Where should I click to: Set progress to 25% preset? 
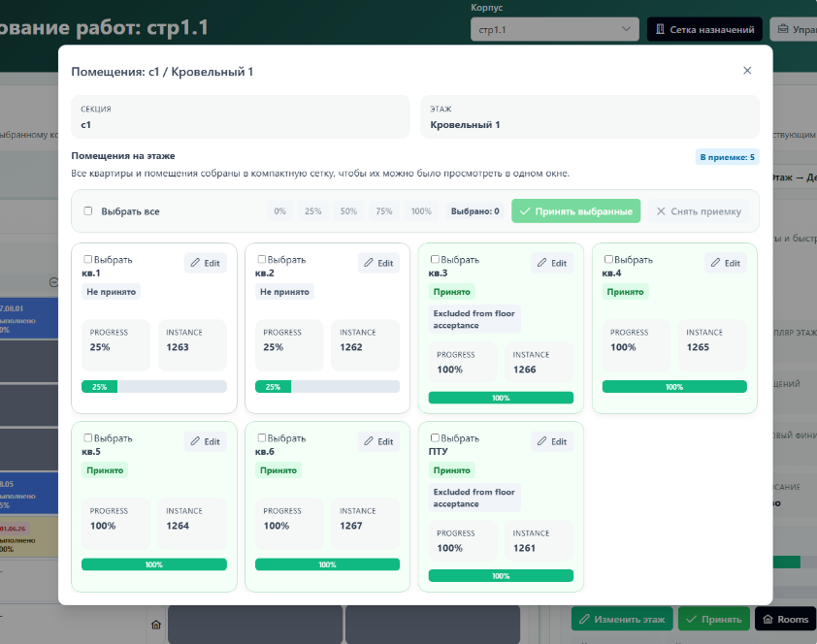(x=312, y=210)
